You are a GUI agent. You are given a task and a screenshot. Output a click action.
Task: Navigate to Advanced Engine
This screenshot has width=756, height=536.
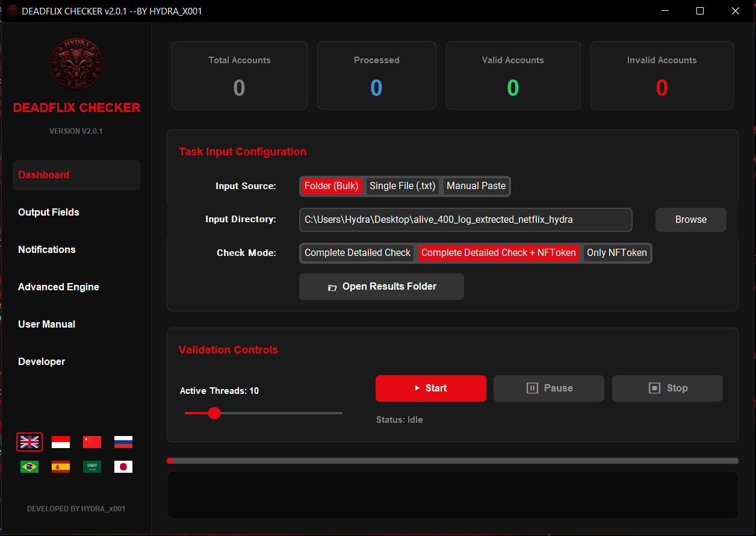click(76, 287)
